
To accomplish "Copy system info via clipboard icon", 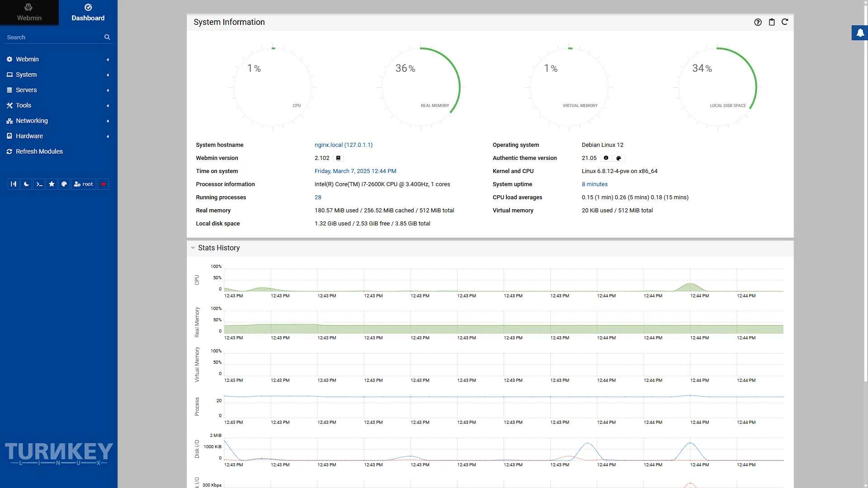I will pyautogui.click(x=772, y=22).
